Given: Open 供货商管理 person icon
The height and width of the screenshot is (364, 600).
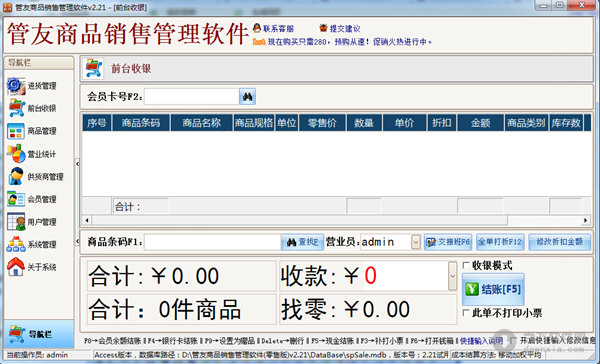Looking at the screenshot, I should pyautogui.click(x=16, y=176).
